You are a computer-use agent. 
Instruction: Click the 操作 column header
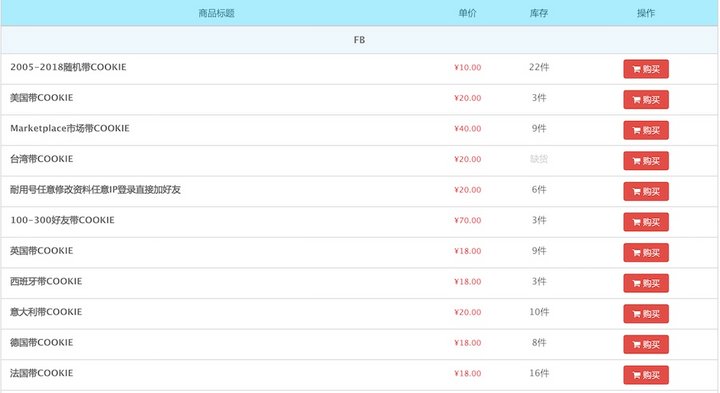point(646,13)
